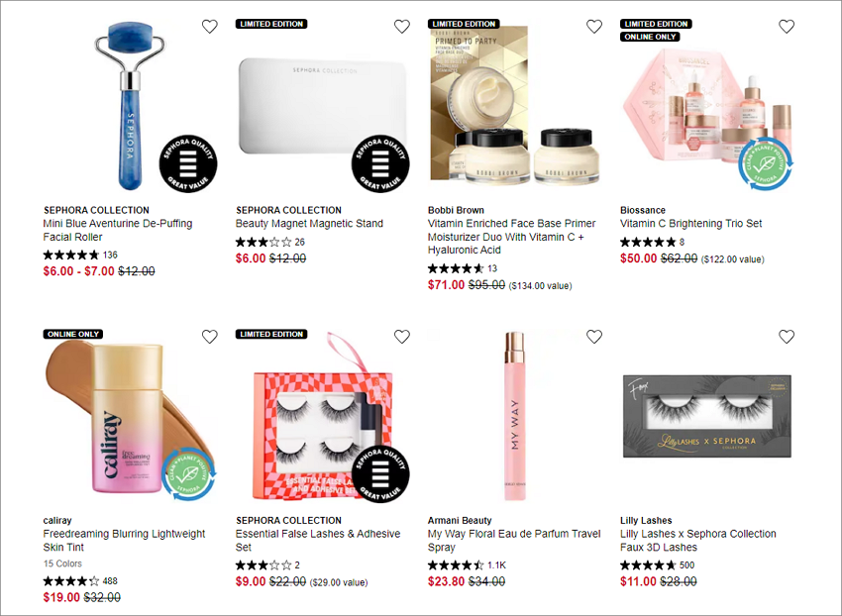The height and width of the screenshot is (616, 842).
Task: Open the My Way perfume spray image
Action: tap(514, 416)
